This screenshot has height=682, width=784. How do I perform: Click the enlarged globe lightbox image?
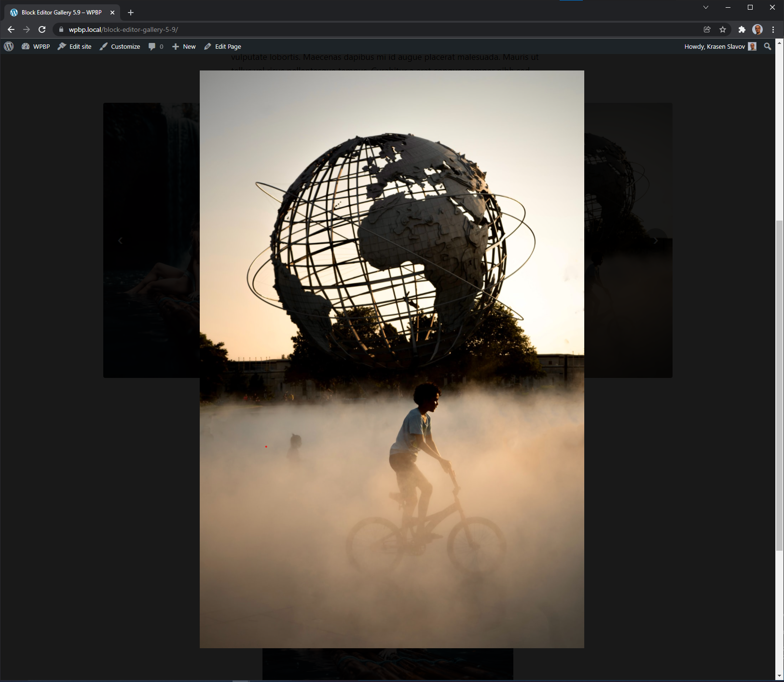[x=392, y=359]
